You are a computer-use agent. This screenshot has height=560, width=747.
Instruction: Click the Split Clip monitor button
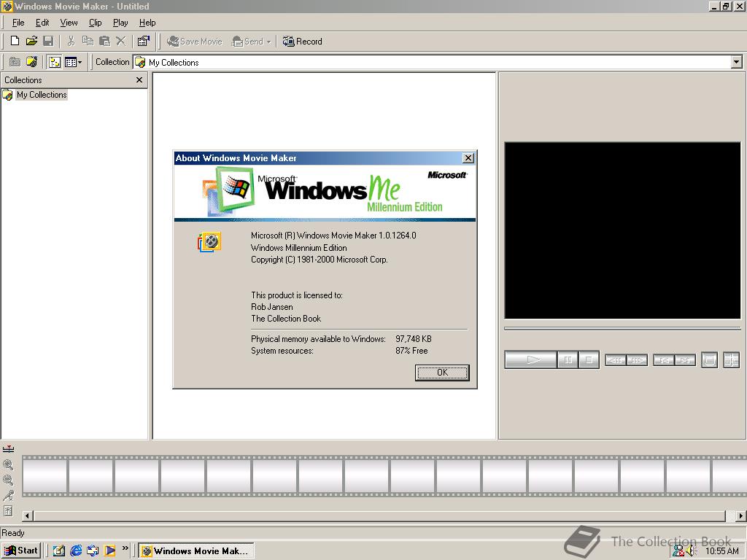click(x=731, y=360)
